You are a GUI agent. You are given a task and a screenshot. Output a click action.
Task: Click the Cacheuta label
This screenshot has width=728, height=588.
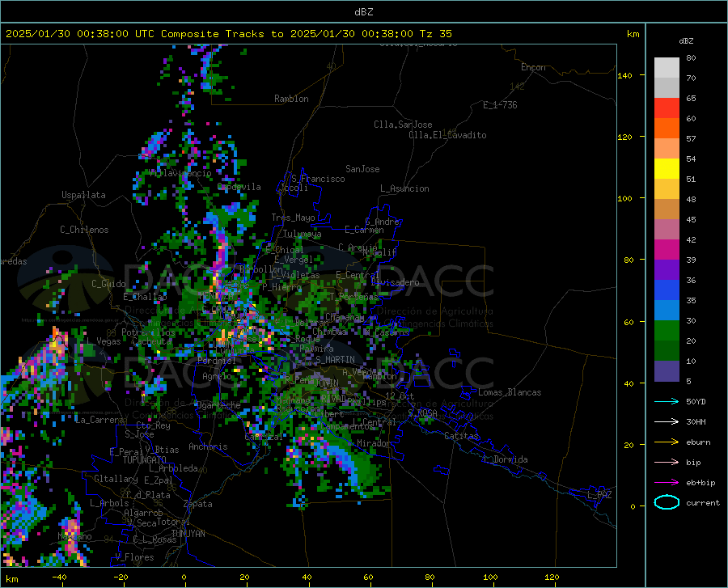tap(152, 341)
